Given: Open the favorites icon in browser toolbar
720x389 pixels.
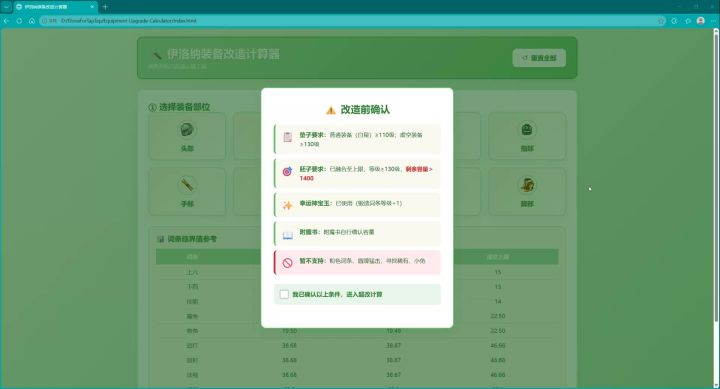Looking at the screenshot, I should point(688,21).
